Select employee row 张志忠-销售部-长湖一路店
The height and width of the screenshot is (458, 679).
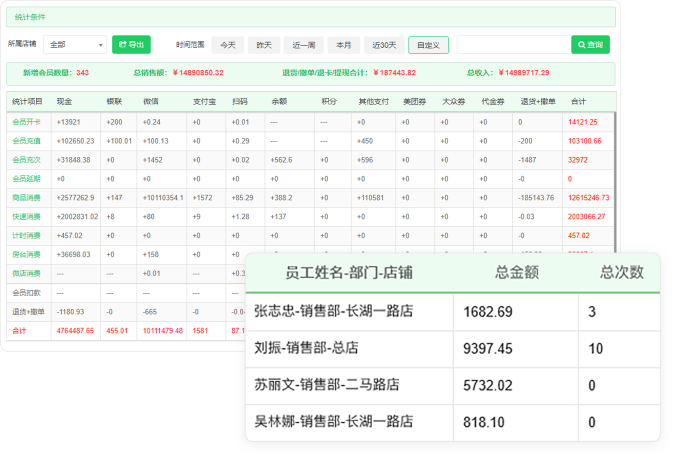click(x=453, y=312)
